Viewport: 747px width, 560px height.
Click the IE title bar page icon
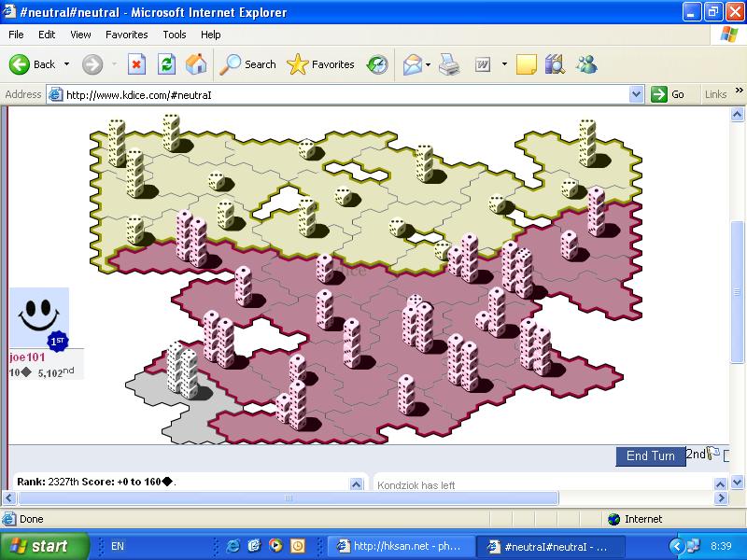pos(9,11)
